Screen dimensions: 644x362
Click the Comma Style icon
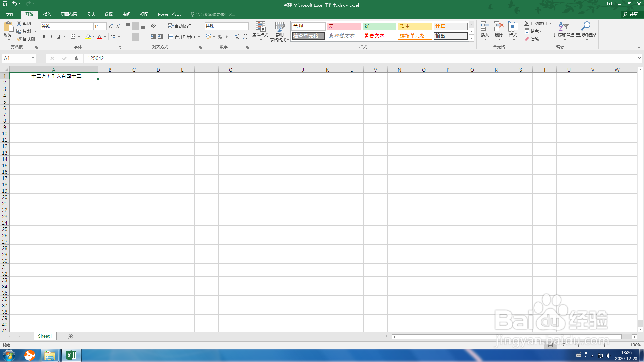click(x=227, y=37)
